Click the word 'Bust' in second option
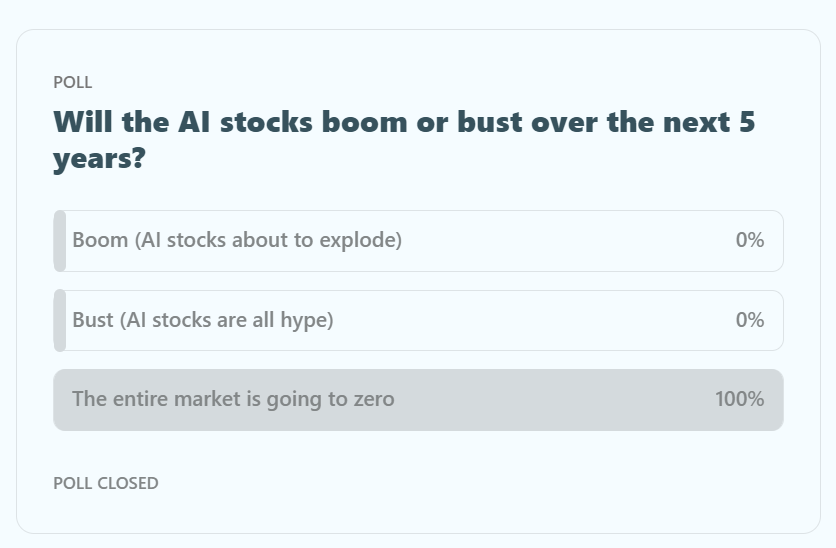This screenshot has height=548, width=836. point(93,321)
